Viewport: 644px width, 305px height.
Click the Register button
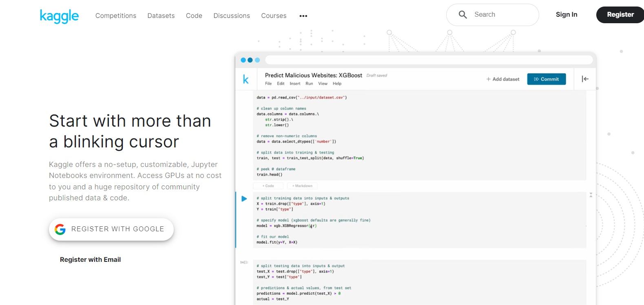tap(620, 15)
